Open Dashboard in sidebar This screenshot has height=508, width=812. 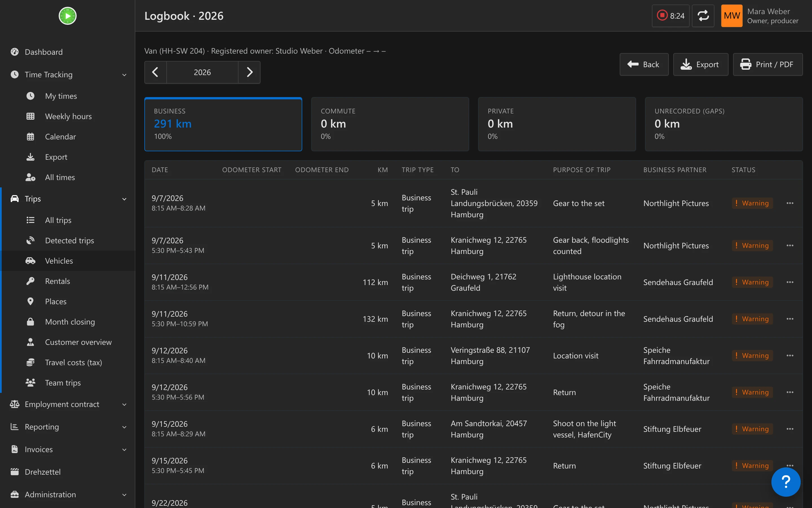(67, 52)
